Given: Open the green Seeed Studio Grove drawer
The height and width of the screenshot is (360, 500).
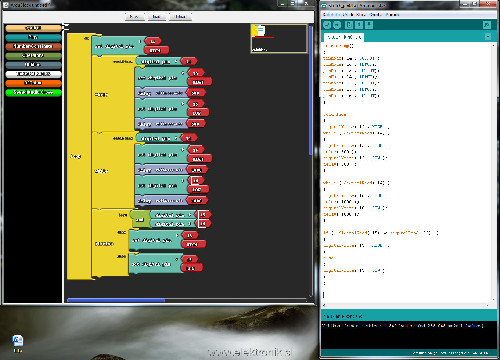Looking at the screenshot, I should 33,92.
